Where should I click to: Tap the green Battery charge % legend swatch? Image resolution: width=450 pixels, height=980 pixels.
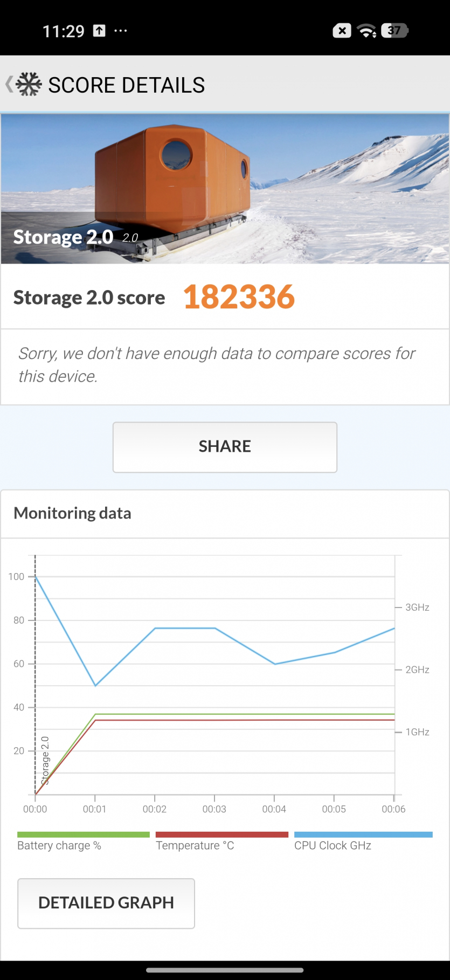(84, 834)
